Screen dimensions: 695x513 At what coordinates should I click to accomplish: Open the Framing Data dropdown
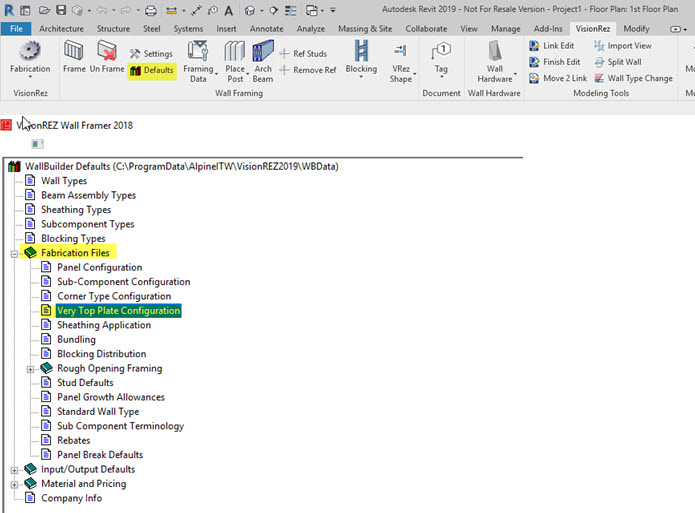point(199,60)
